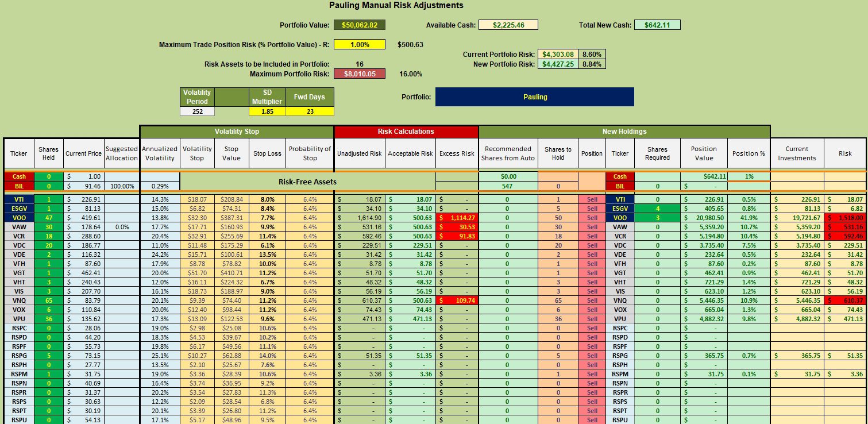Viewport: 868px width, 424px height.
Task: Select VOO shares required value 3
Action: point(657,218)
